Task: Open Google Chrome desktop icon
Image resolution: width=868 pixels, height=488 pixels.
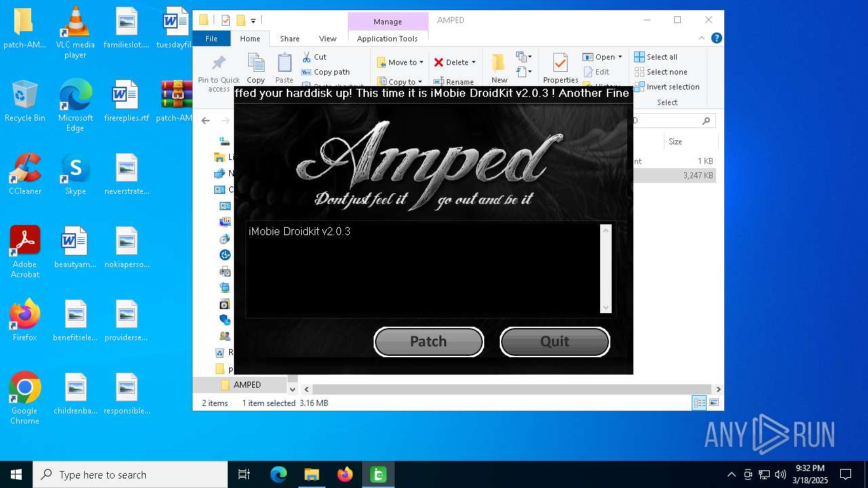Action: 25,399
